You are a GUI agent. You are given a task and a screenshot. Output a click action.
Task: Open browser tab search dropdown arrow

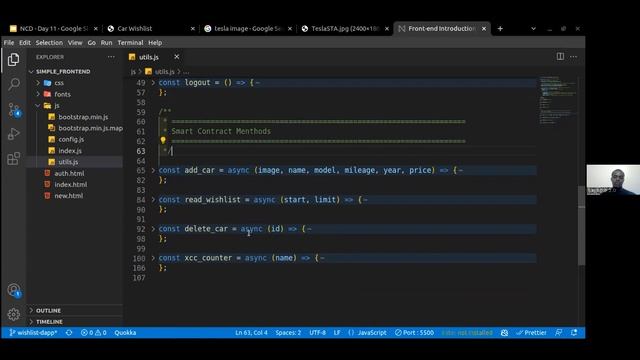click(x=533, y=29)
